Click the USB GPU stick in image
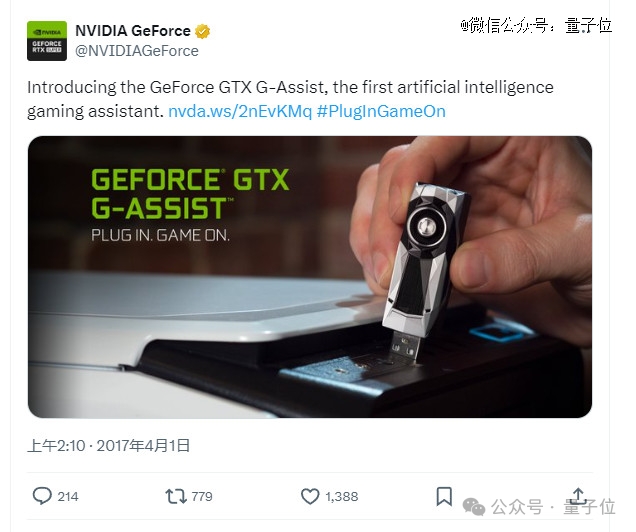This screenshot has height=532, width=636. tap(425, 270)
